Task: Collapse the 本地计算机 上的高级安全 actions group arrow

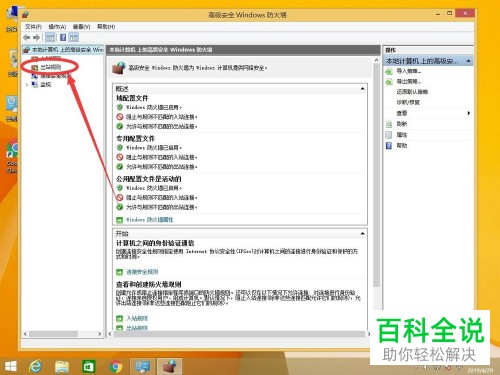Action: 468,61
